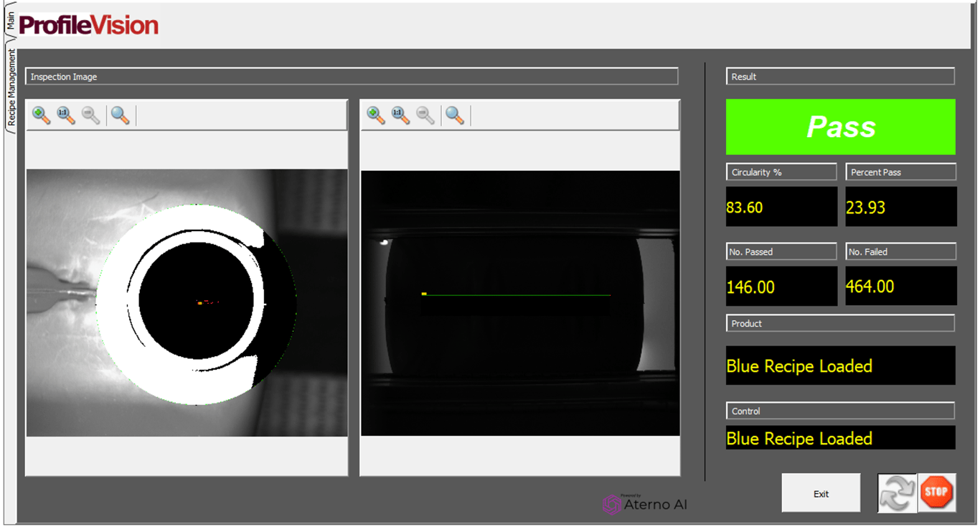Zoom out the right profile image
The width and height of the screenshot is (980, 527).
pyautogui.click(x=425, y=115)
